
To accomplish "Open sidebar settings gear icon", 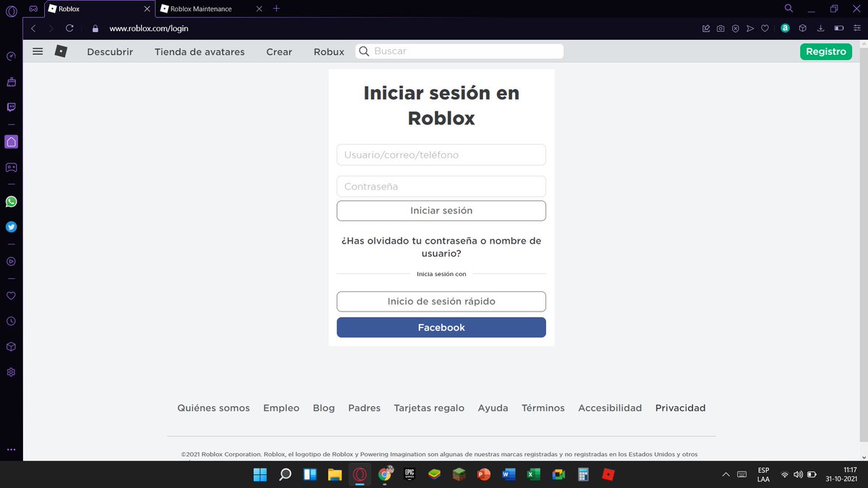I will click(11, 372).
